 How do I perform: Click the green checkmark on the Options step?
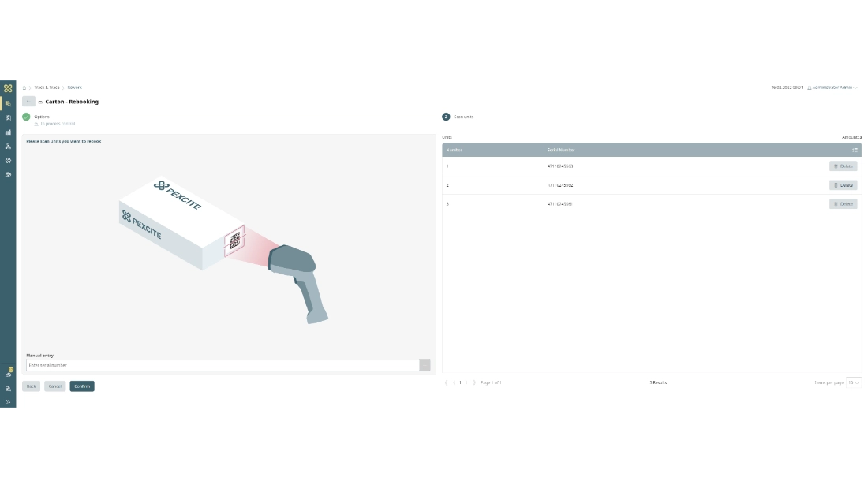pos(26,116)
